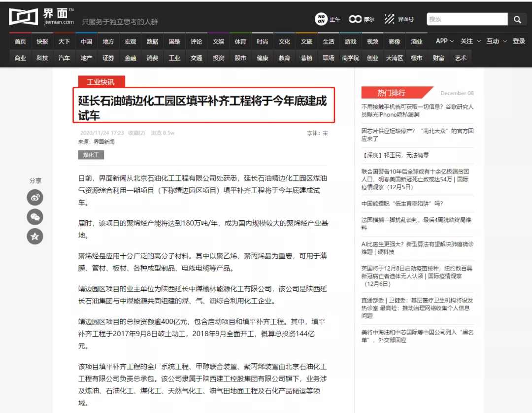Open the 楼市 nav item

tap(417, 58)
